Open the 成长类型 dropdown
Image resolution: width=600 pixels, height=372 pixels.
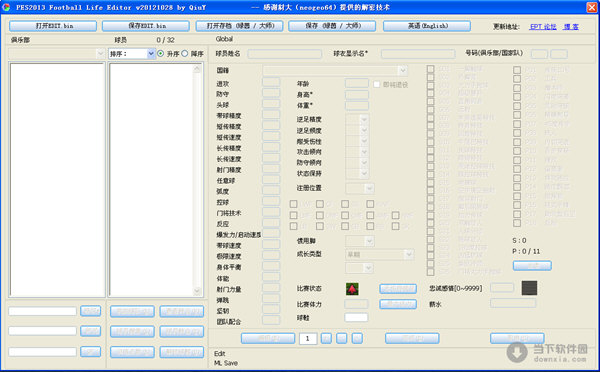tap(380, 255)
